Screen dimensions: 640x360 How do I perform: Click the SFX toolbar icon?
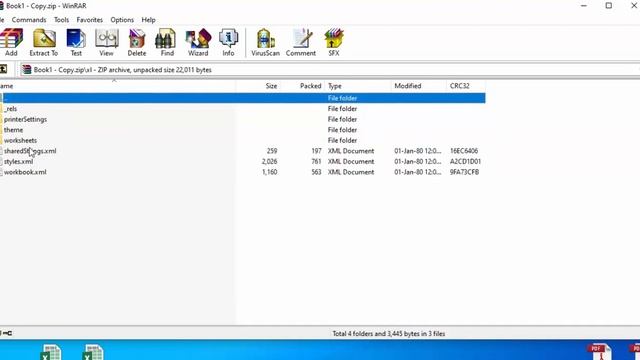click(x=334, y=42)
